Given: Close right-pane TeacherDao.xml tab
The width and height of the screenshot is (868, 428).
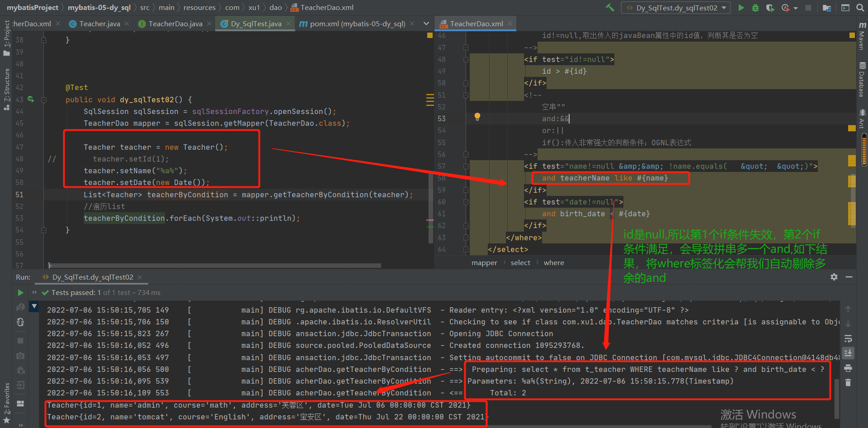Looking at the screenshot, I should click(x=510, y=24).
